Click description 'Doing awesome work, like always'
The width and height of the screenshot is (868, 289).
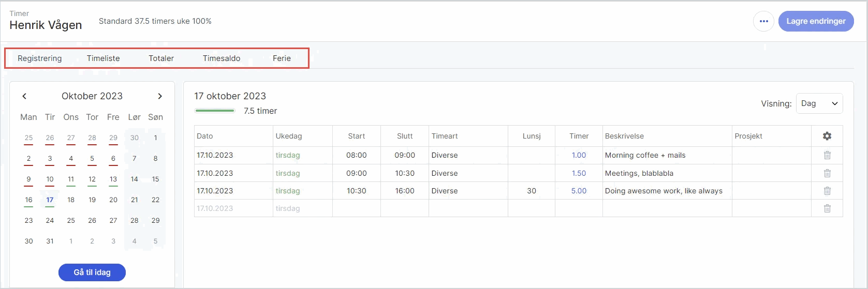(x=664, y=191)
